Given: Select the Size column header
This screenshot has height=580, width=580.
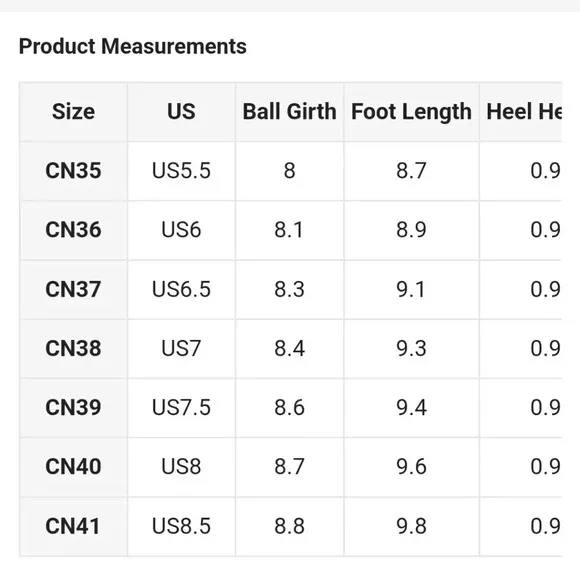Looking at the screenshot, I should (73, 111).
